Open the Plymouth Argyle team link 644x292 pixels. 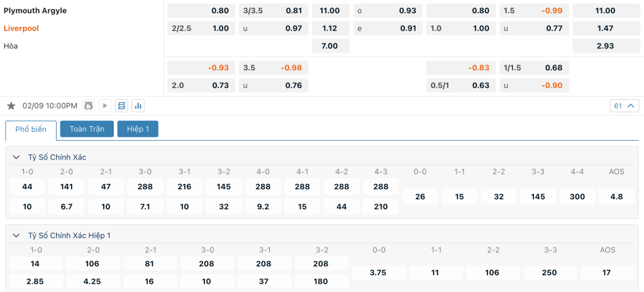[x=35, y=11]
